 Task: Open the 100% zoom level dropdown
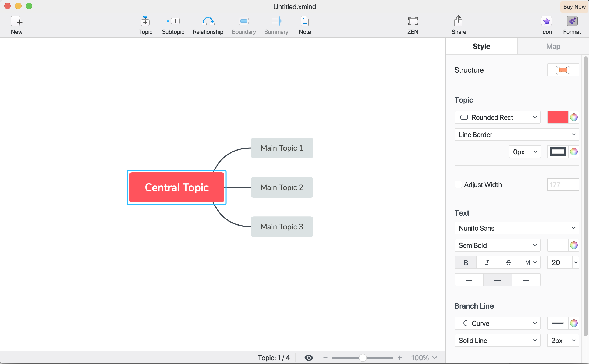pyautogui.click(x=424, y=358)
